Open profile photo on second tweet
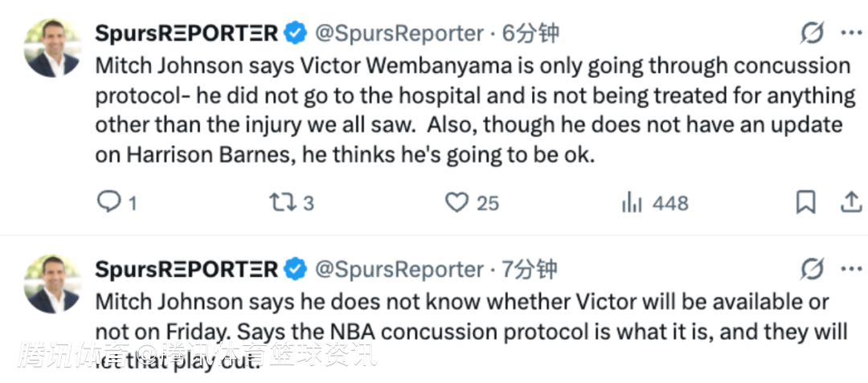The width and height of the screenshot is (868, 383). click(x=53, y=283)
